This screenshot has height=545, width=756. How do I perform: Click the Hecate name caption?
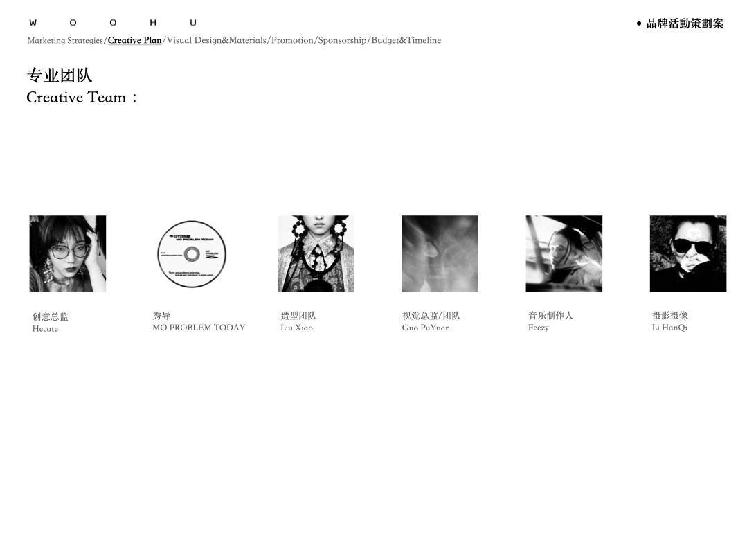[45, 329]
